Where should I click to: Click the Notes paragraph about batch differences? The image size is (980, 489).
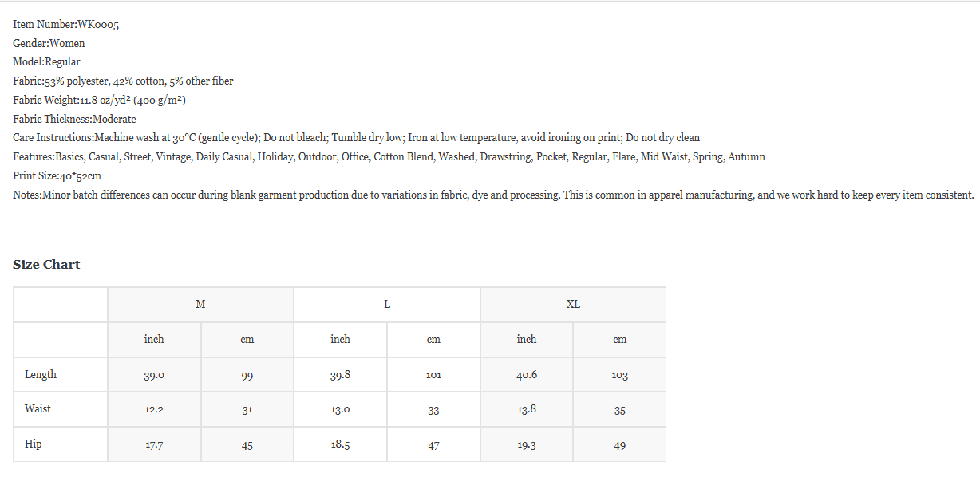[493, 195]
